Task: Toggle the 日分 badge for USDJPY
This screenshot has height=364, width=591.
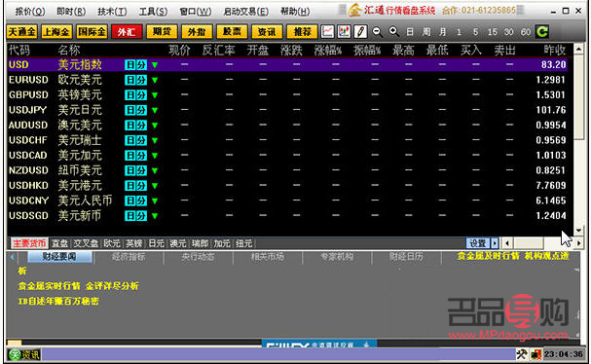Action: click(135, 110)
